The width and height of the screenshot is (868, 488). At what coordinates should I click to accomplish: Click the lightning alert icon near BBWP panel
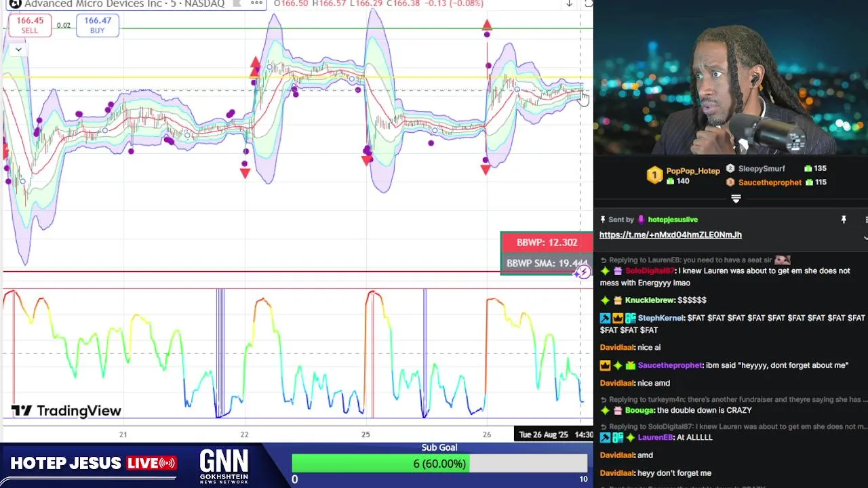583,272
